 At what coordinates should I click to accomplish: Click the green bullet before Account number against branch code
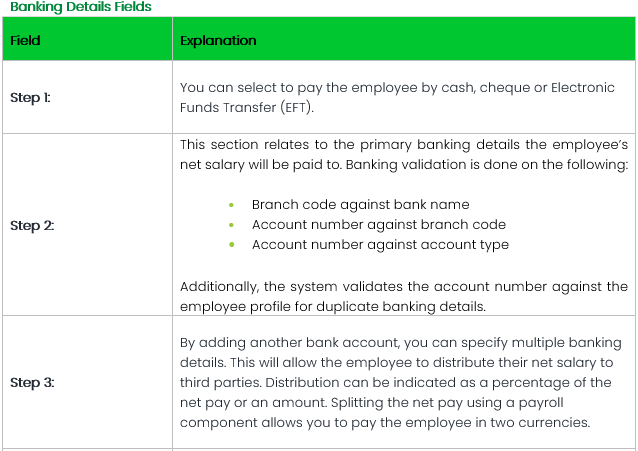[x=231, y=225]
